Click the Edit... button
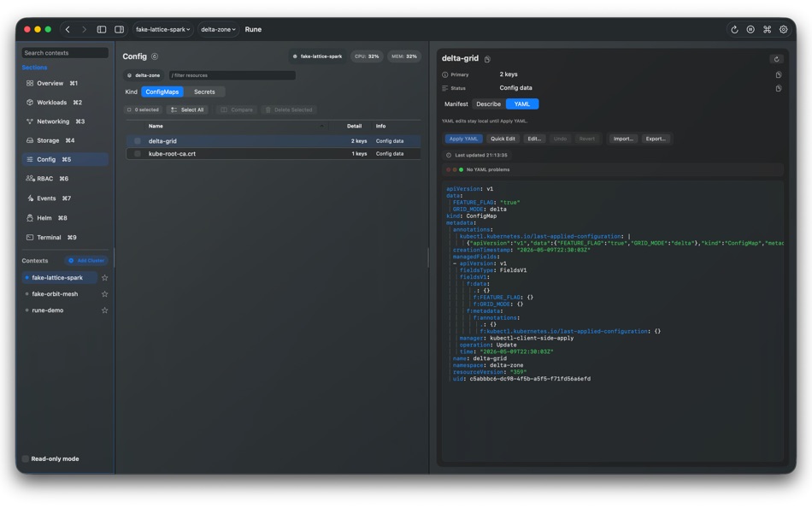Screen dimensions: 812x508 coord(534,139)
